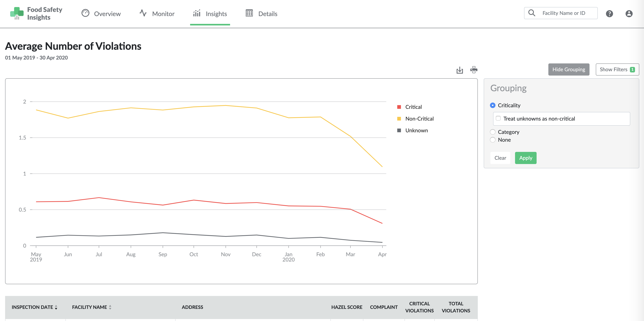
Task: Click the download chart icon
Action: point(460,70)
